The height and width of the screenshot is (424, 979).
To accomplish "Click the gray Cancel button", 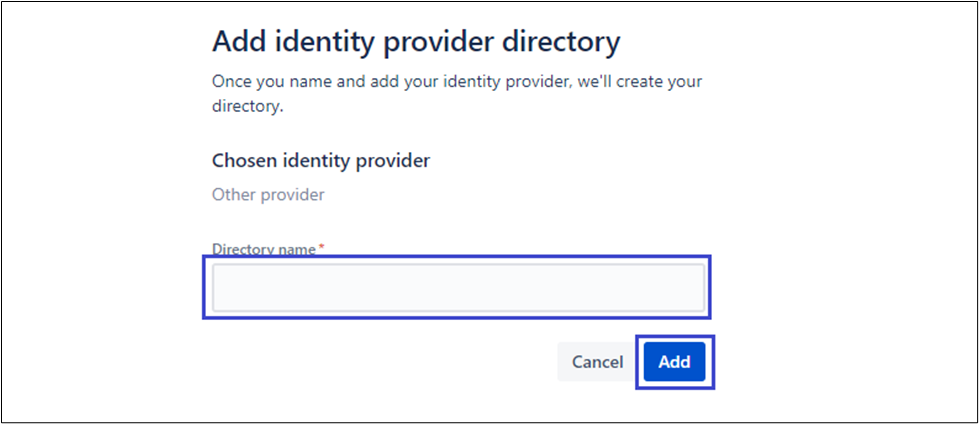I will coord(597,362).
